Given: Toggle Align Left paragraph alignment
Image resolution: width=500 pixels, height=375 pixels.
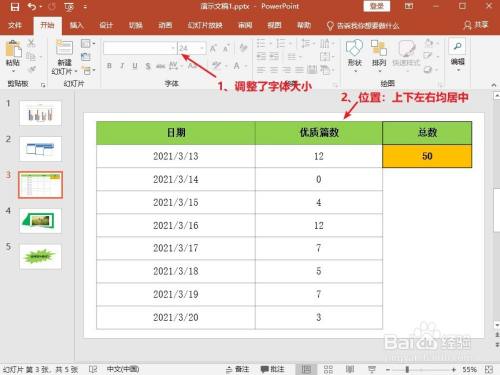Looking at the screenshot, I should 261,70.
